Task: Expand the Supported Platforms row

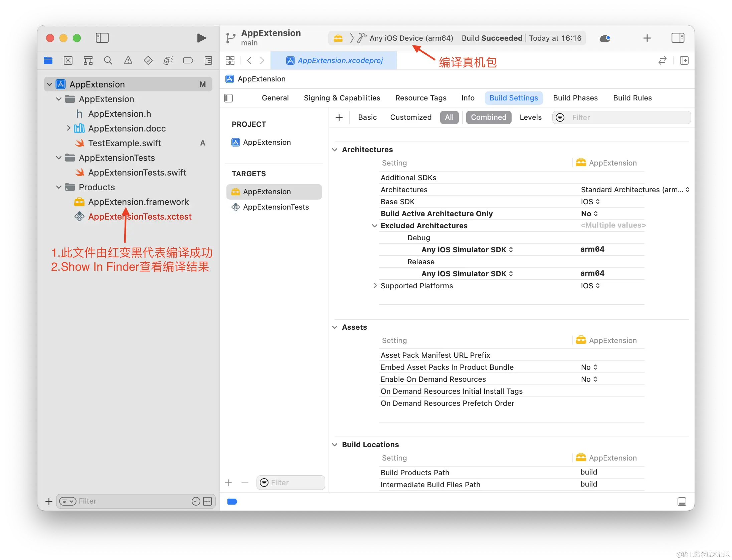Action: (375, 286)
